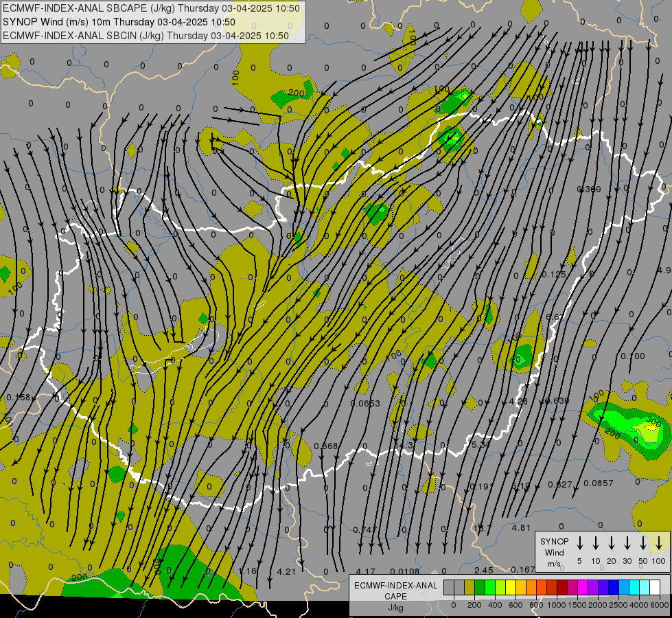This screenshot has width=672, height=618.
Task: Click the 50 m/s wind arrow in legend
Action: tap(643, 543)
